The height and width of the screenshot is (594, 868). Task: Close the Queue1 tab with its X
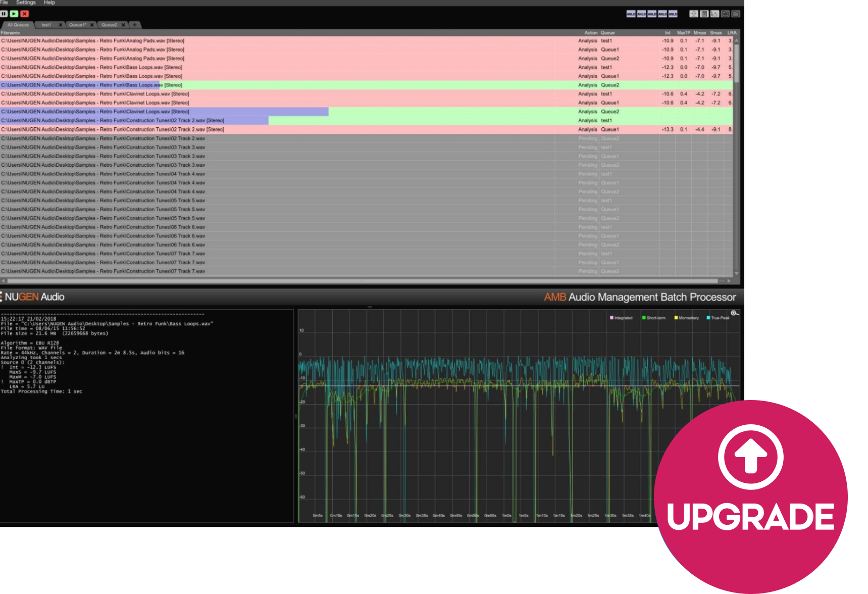click(x=92, y=24)
